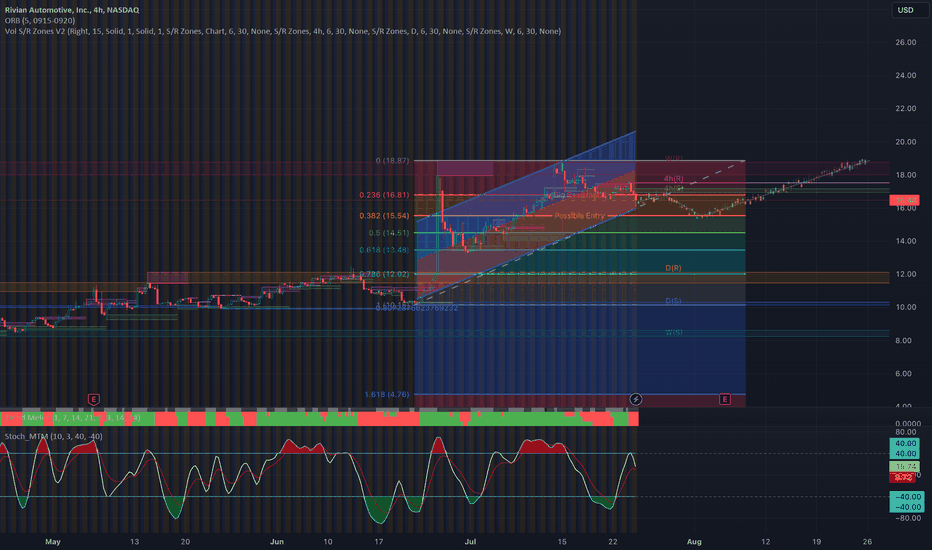Click the Possible Entry annotation text
This screenshot has width=932, height=550.
(x=580, y=215)
